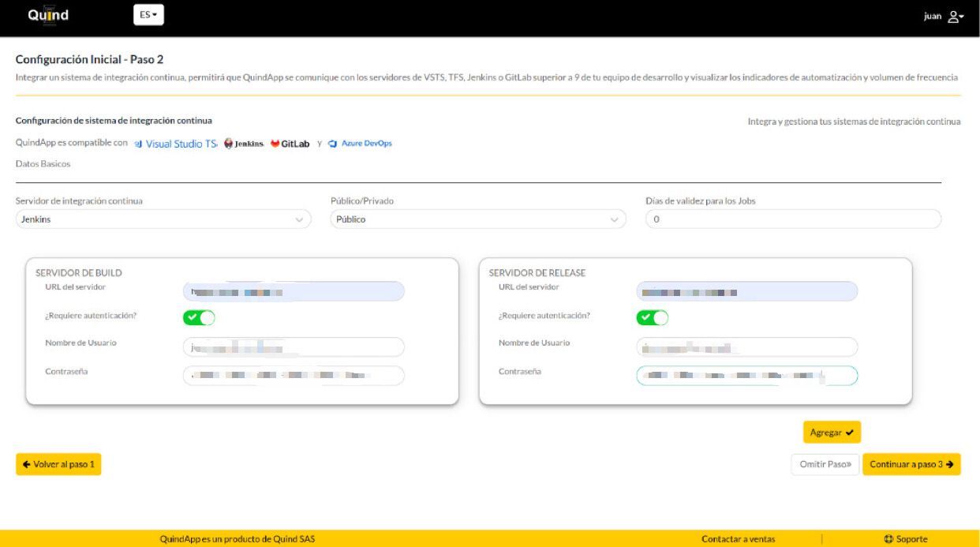Click the Visual Studio TS logo
980x547 pixels.
tap(176, 144)
